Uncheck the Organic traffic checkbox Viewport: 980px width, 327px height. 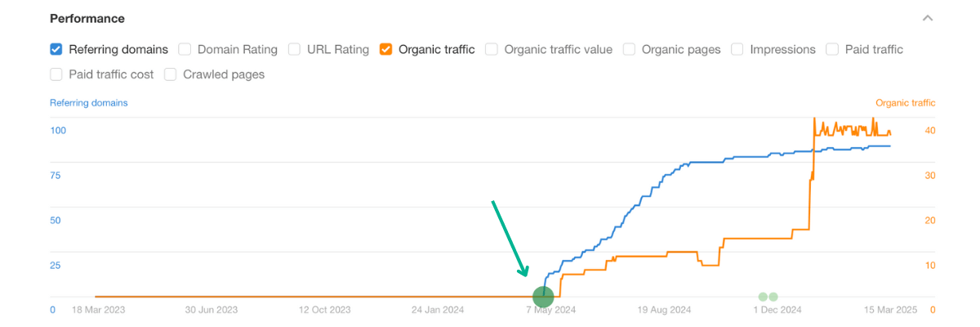[385, 49]
